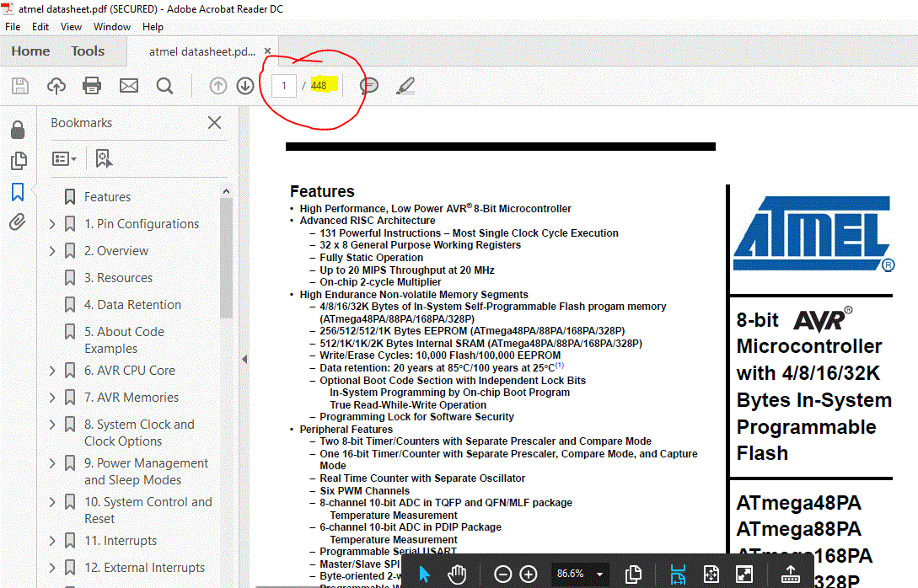Add a comment sticky note

point(369,86)
